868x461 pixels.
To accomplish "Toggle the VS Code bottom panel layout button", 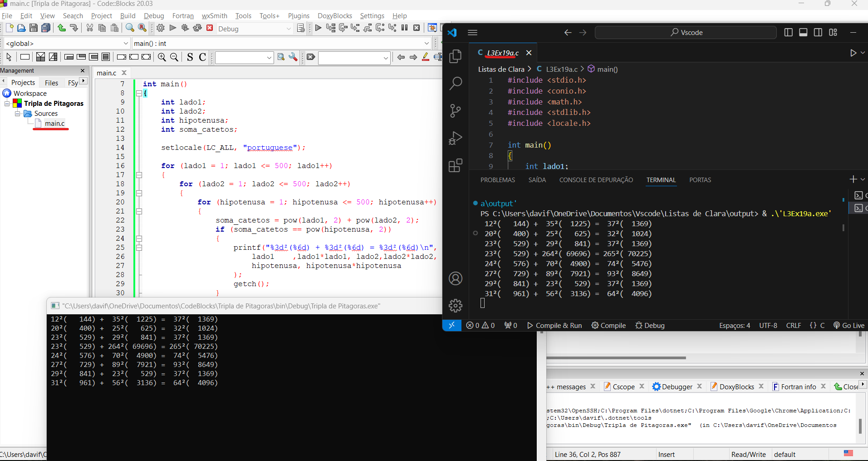I will pos(803,33).
